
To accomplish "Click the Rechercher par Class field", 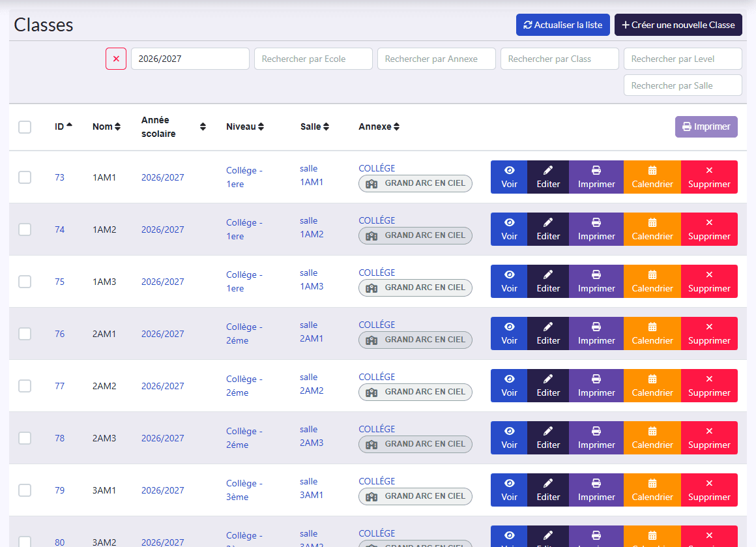I will (560, 59).
